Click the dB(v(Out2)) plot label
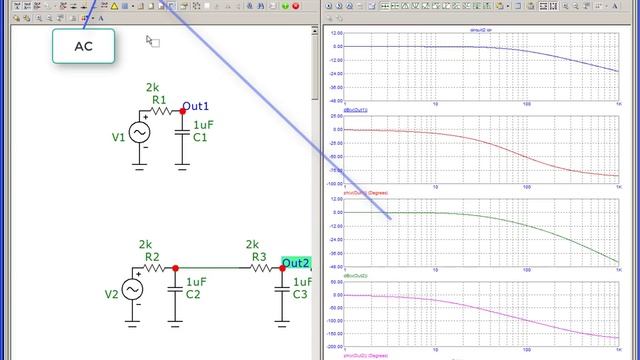This screenshot has height=360, width=640. point(356,276)
